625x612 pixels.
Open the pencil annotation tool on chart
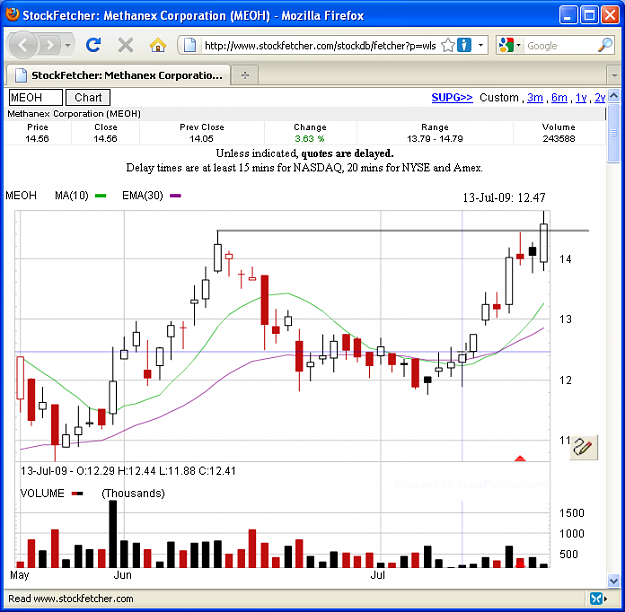click(x=584, y=447)
